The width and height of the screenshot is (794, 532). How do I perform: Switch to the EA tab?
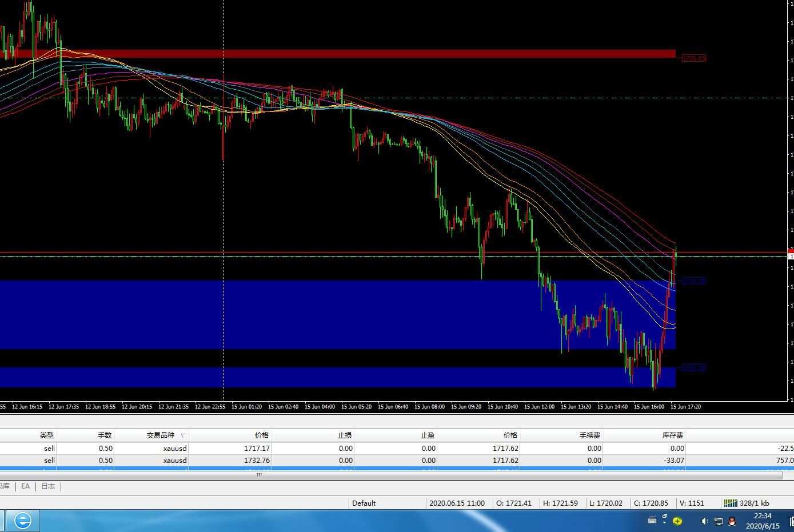coord(25,486)
